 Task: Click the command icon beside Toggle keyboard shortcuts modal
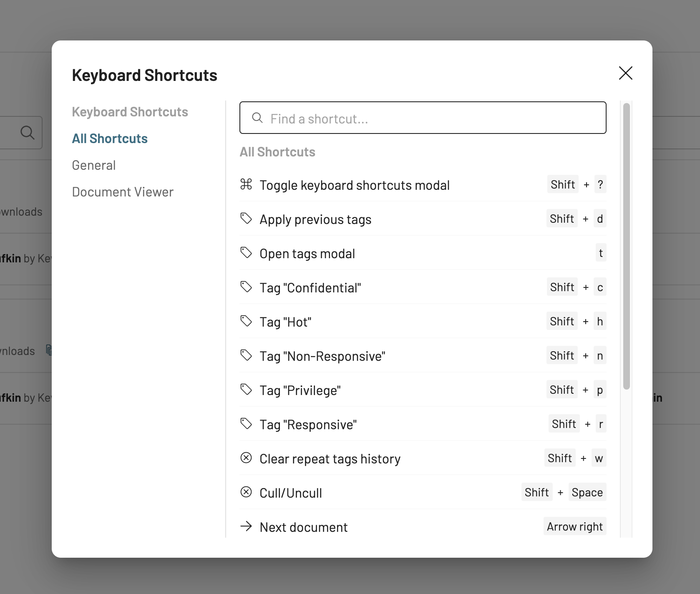click(246, 184)
